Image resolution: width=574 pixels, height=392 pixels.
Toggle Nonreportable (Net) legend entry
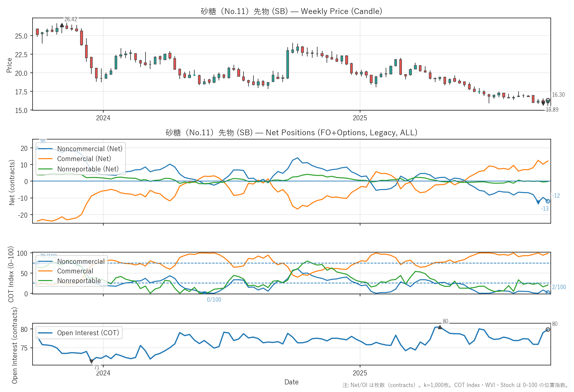point(88,169)
